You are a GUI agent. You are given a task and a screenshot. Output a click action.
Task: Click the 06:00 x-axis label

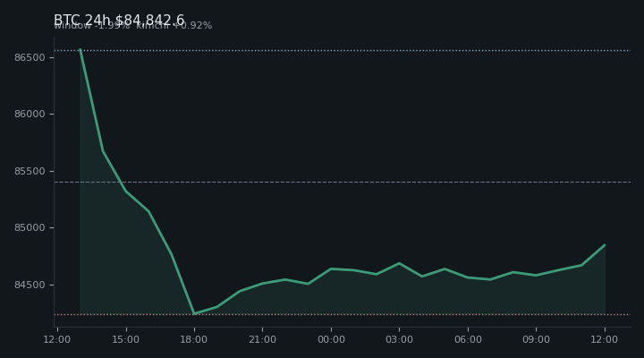468,339
